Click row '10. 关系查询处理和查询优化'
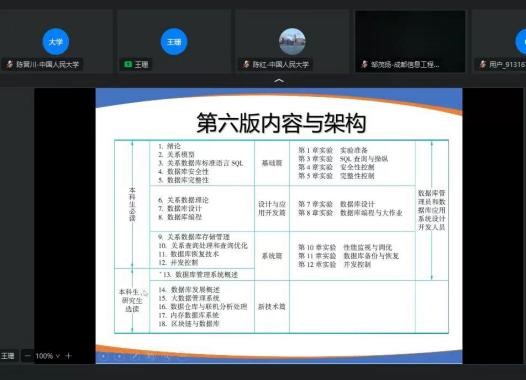This screenshot has height=380, width=526. pyautogui.click(x=203, y=246)
